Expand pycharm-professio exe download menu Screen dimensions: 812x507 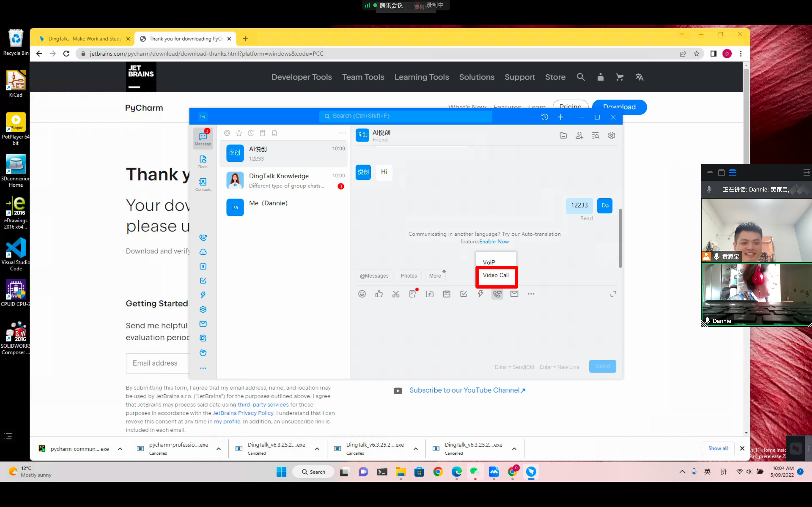[x=219, y=449]
